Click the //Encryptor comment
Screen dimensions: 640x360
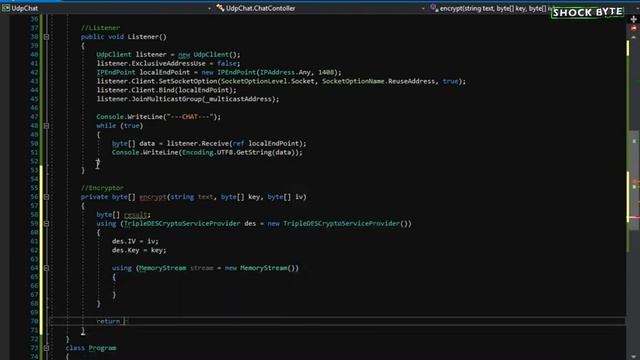[x=102, y=188]
